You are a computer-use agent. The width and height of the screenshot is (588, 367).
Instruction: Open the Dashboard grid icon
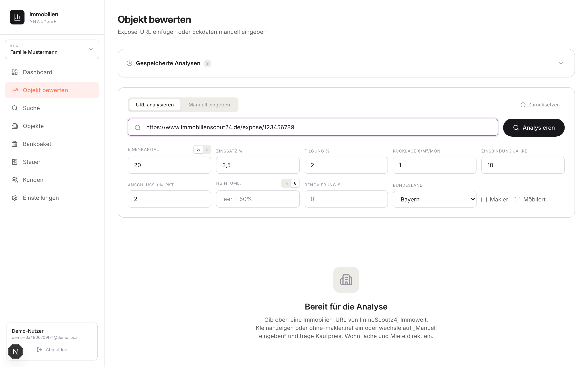(14, 72)
